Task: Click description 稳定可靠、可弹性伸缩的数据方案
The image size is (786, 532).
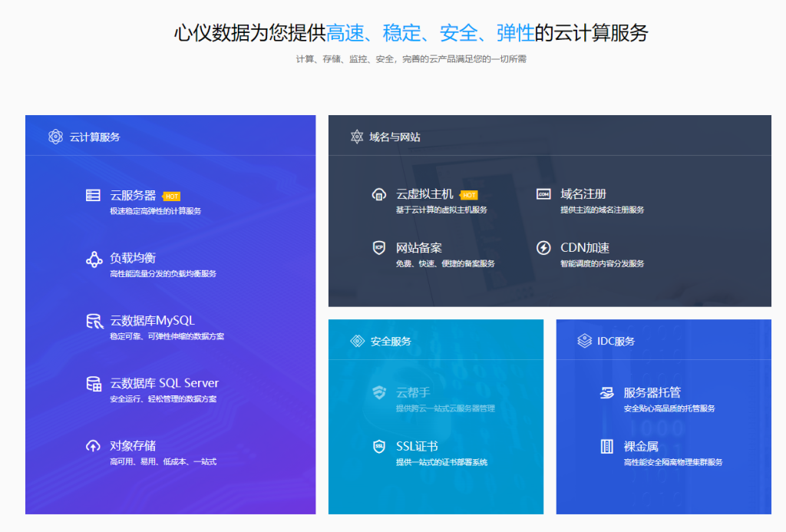Action: tap(167, 336)
